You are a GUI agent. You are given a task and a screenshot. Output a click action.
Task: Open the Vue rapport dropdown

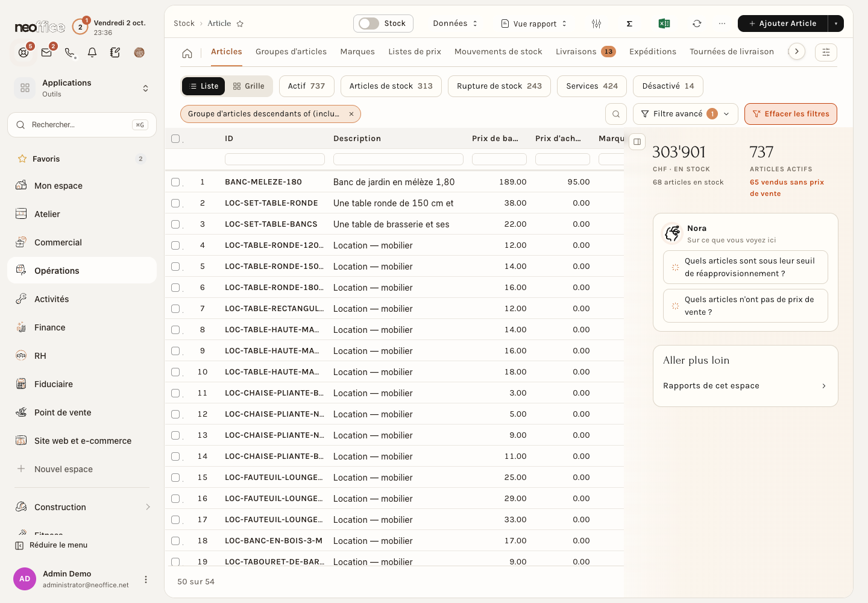pos(534,24)
